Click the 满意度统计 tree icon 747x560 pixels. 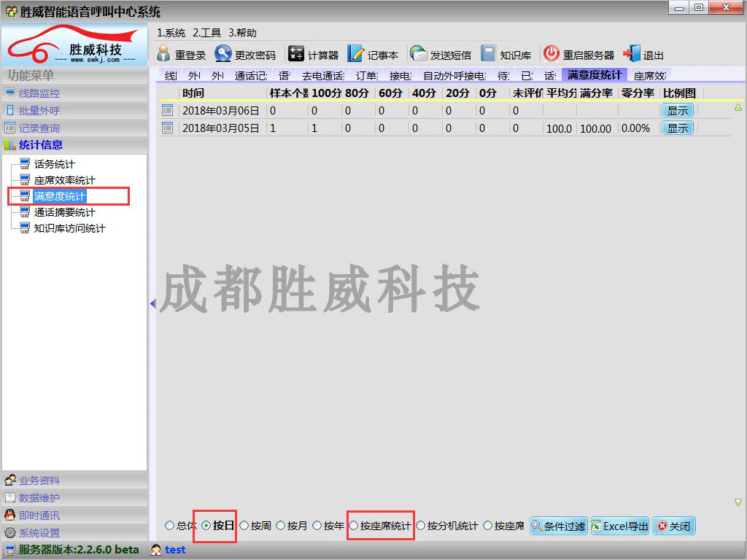tap(25, 195)
